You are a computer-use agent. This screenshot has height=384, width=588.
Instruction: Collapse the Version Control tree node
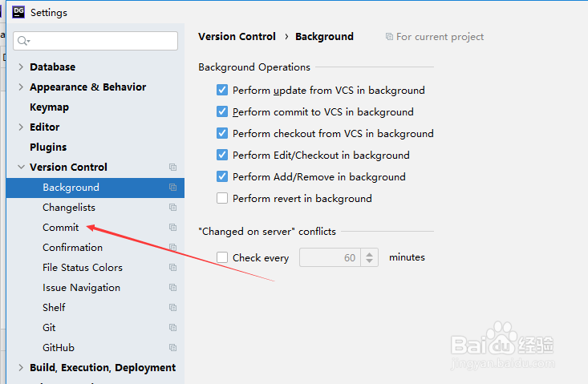point(21,168)
